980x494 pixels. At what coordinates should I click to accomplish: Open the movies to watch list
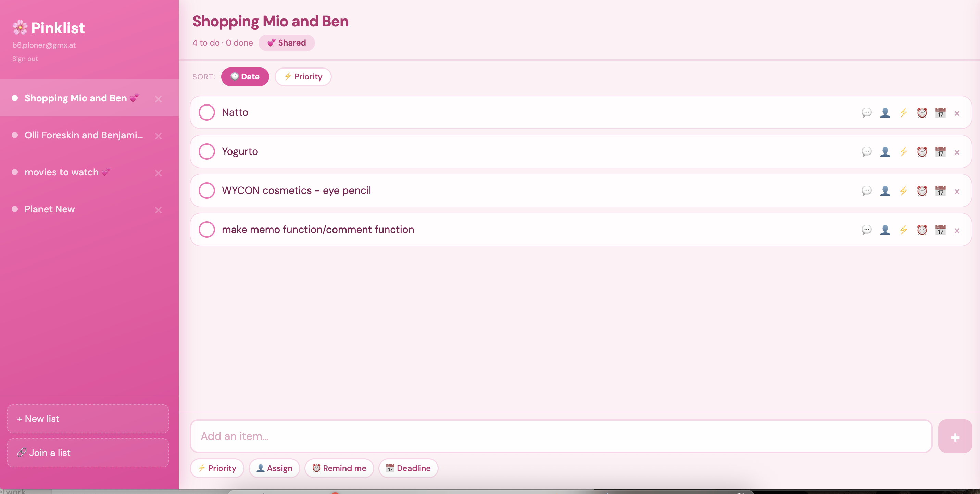point(62,172)
